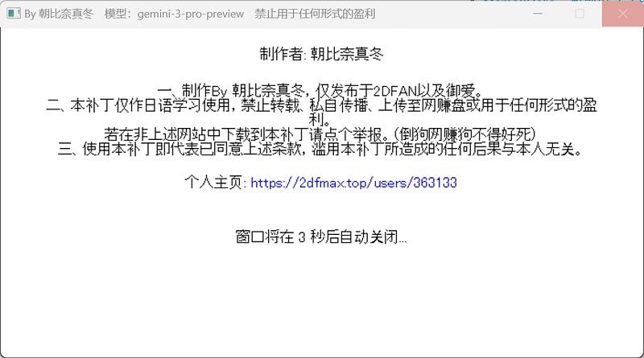Click the '个人主页:' label
The width and height of the screenshot is (644, 358).
click(x=216, y=183)
